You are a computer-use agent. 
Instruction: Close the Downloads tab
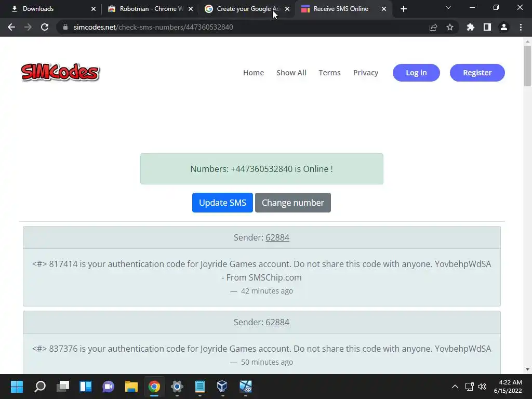tap(94, 9)
